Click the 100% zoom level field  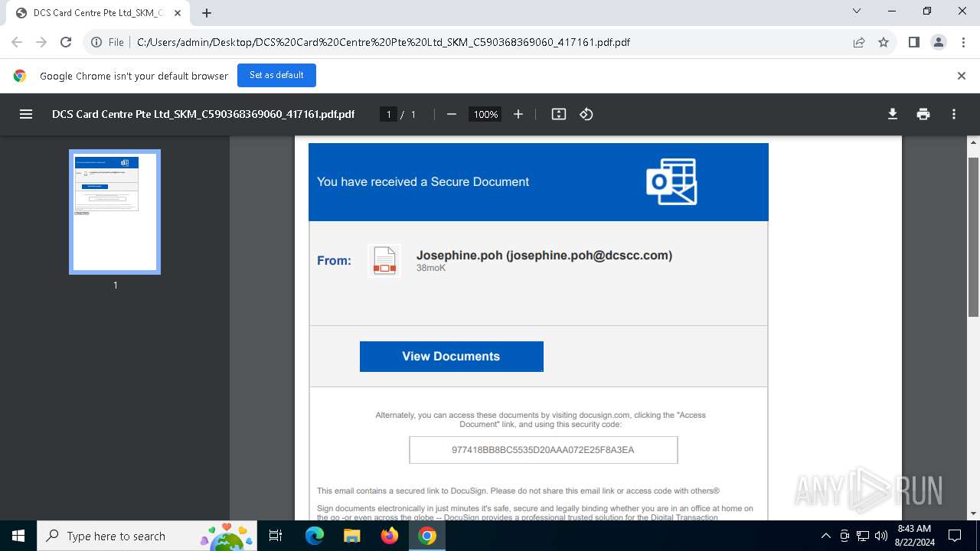coord(485,114)
